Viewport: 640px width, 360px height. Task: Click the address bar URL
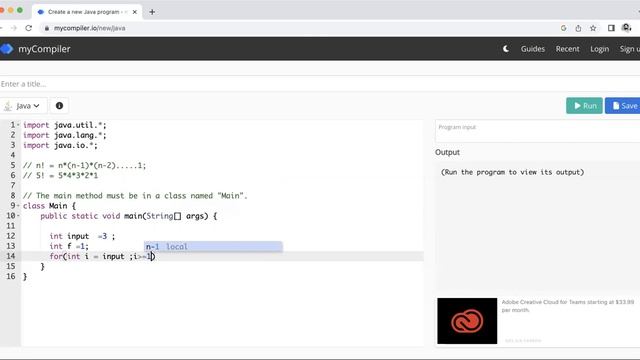tap(89, 28)
